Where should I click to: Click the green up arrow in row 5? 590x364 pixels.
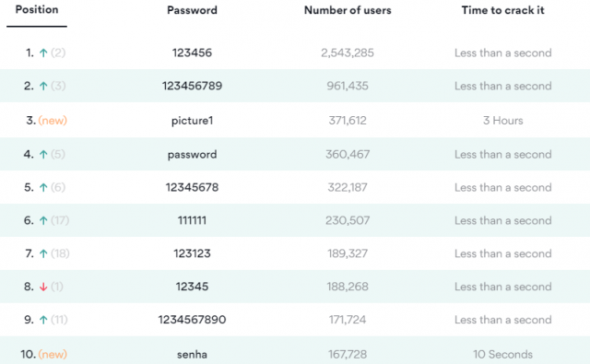click(x=43, y=188)
